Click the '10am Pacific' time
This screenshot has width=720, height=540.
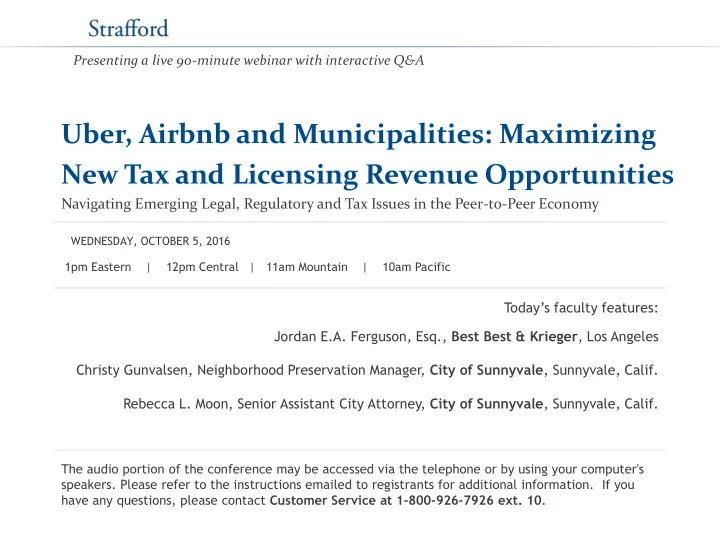tap(416, 267)
